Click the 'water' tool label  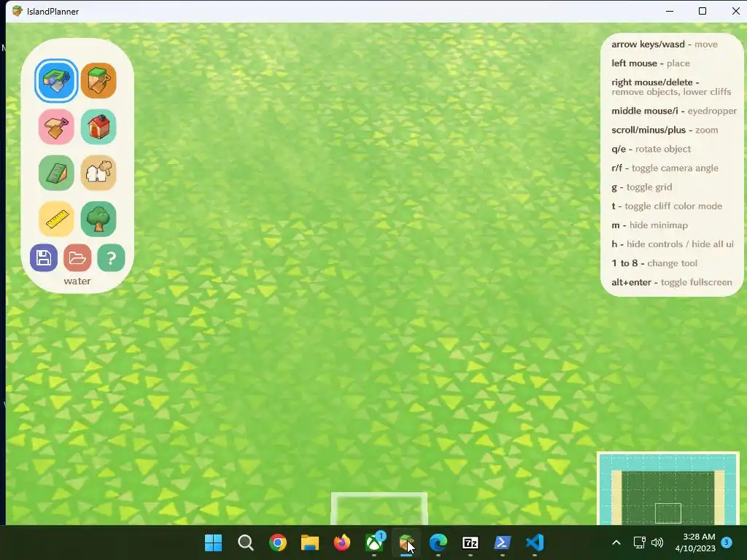(x=77, y=281)
